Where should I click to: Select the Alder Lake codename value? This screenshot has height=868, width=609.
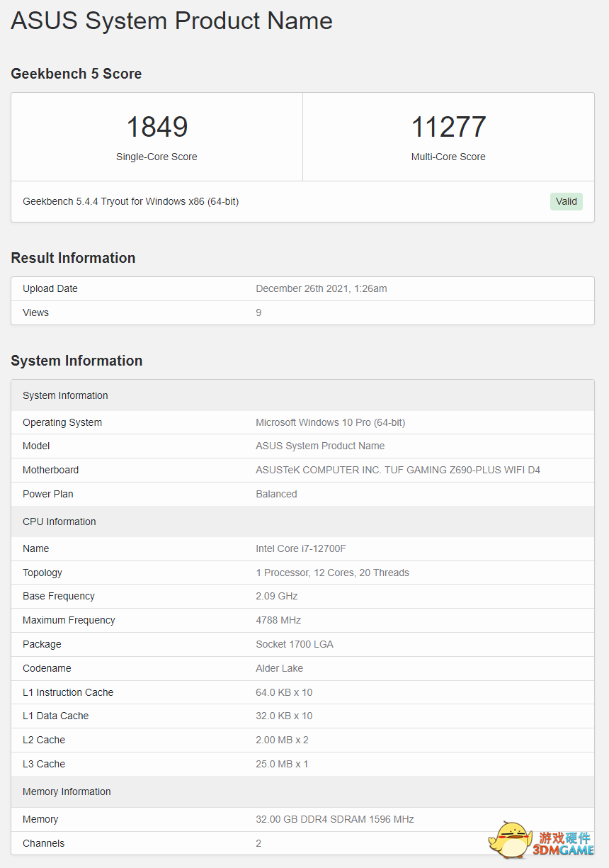(279, 668)
